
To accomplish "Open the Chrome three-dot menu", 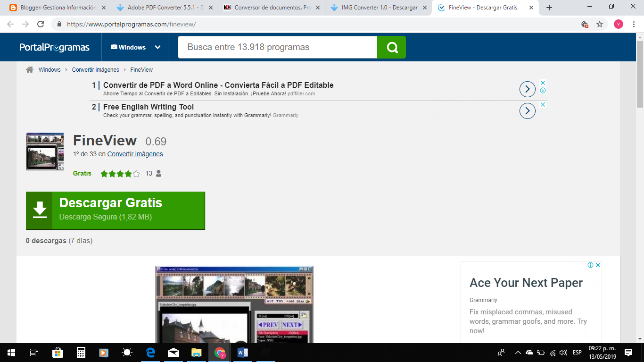I will 634,24.
